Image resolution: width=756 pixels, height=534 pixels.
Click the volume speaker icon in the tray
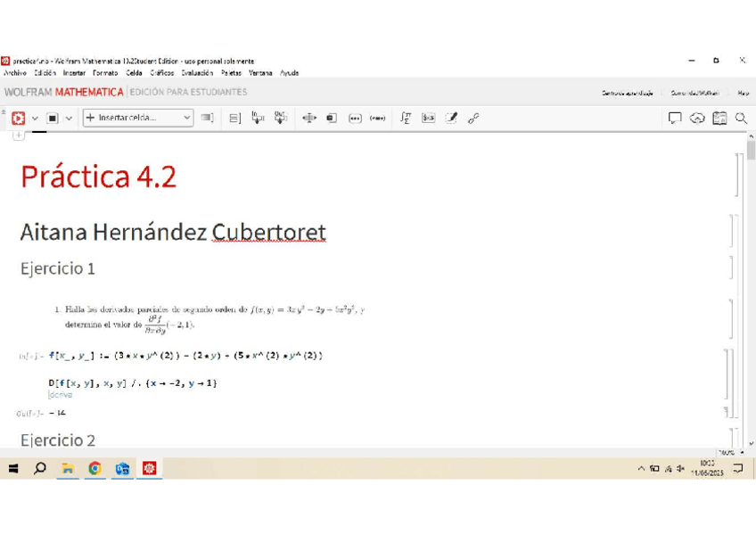(680, 468)
